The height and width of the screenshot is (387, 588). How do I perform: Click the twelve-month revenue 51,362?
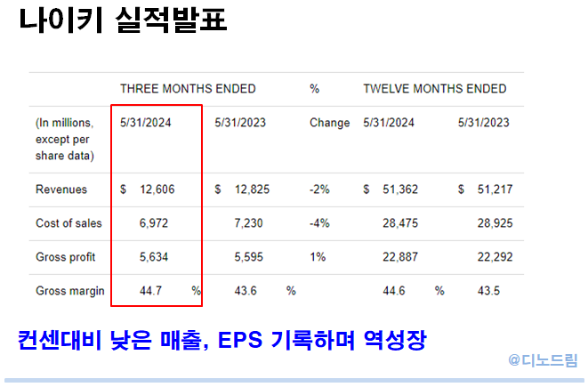click(400, 189)
